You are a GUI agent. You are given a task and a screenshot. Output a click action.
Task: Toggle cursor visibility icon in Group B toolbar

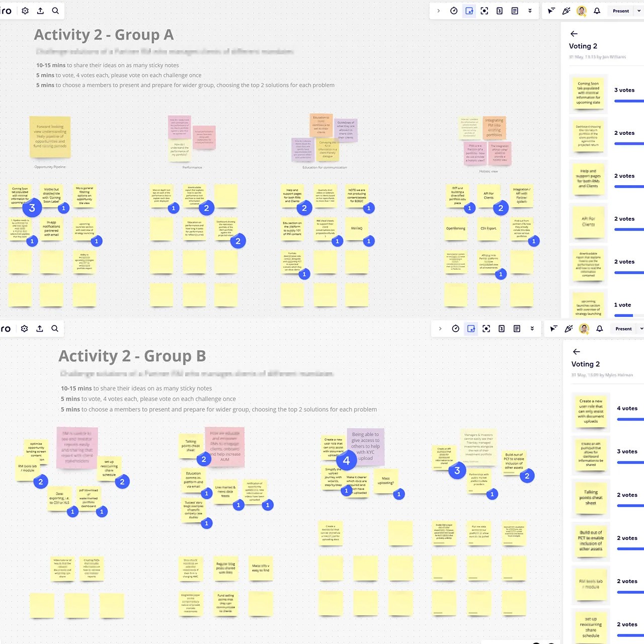pyautogui.click(x=553, y=329)
